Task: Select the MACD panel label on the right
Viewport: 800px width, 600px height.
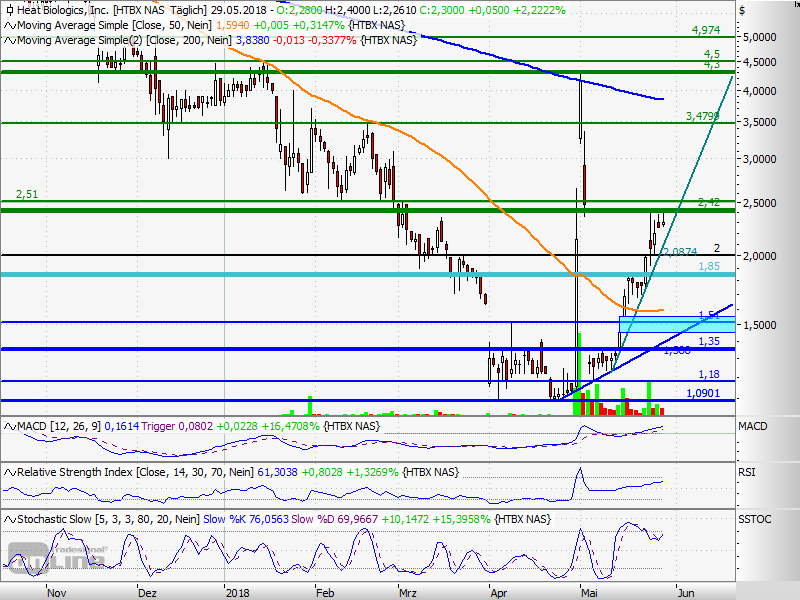Action: [x=753, y=426]
